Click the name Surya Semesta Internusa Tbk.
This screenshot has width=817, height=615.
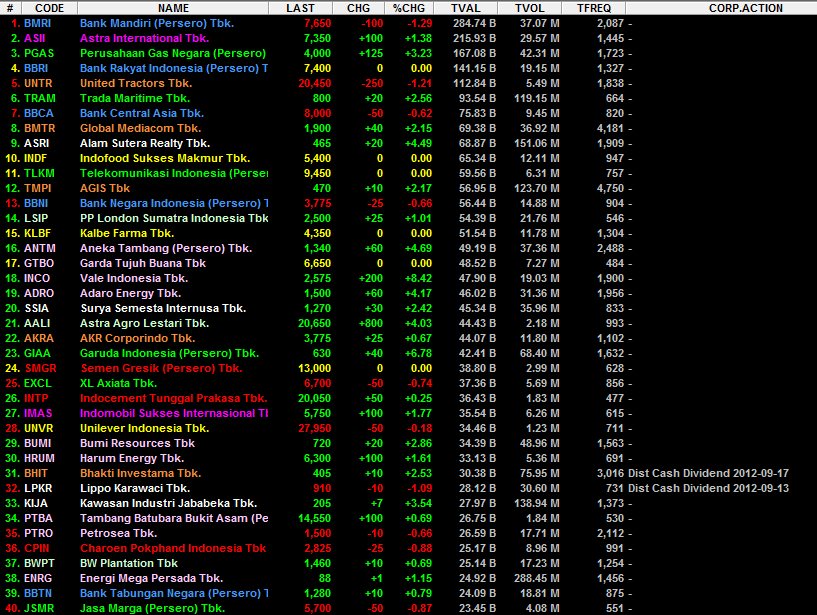coord(163,309)
